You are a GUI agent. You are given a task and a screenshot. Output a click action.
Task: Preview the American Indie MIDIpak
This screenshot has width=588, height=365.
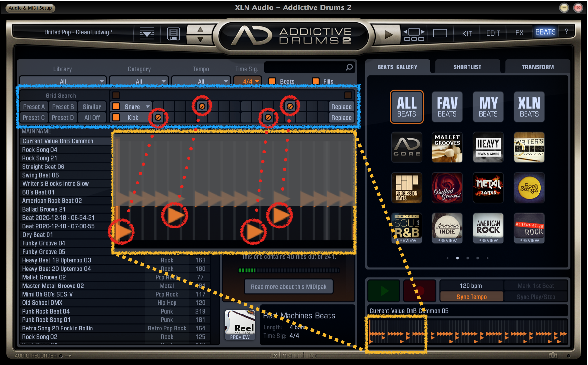tap(447, 228)
